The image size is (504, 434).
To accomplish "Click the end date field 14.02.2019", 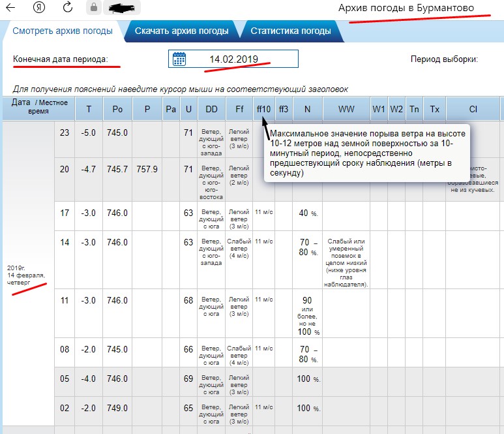I will (x=233, y=59).
